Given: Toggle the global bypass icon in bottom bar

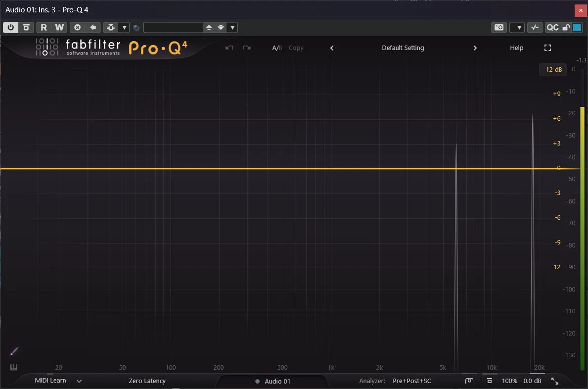Looking at the screenshot, I should tap(490, 381).
